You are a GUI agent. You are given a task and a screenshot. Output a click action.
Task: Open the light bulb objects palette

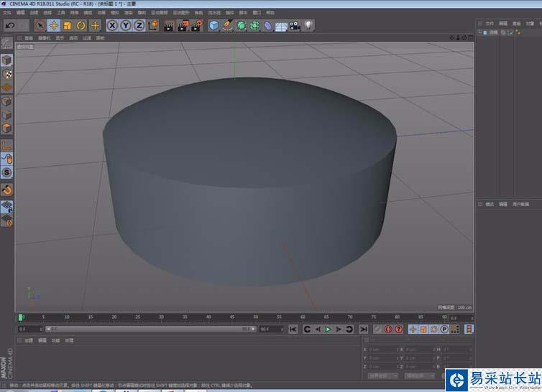click(308, 26)
